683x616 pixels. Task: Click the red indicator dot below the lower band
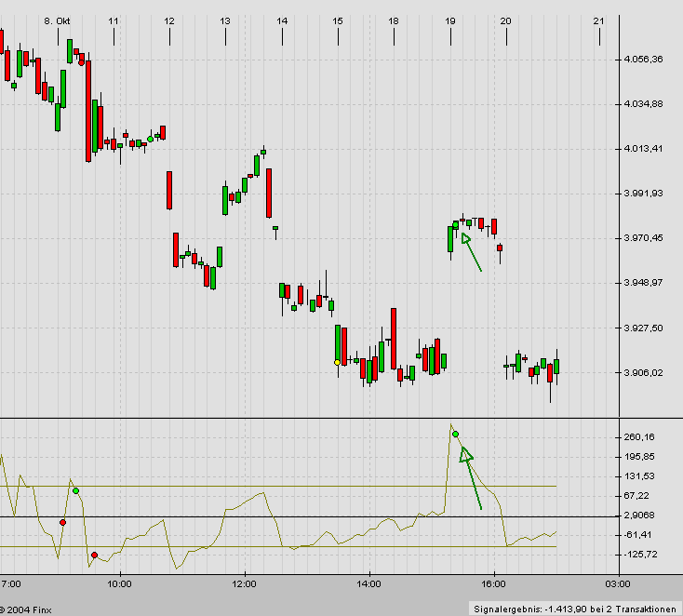coord(95,555)
